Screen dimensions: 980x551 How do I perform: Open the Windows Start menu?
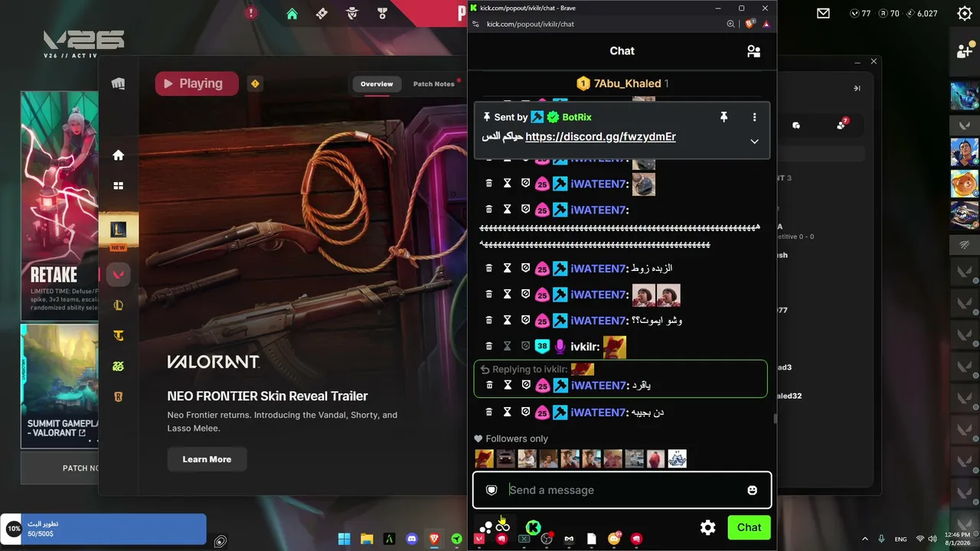tap(344, 540)
